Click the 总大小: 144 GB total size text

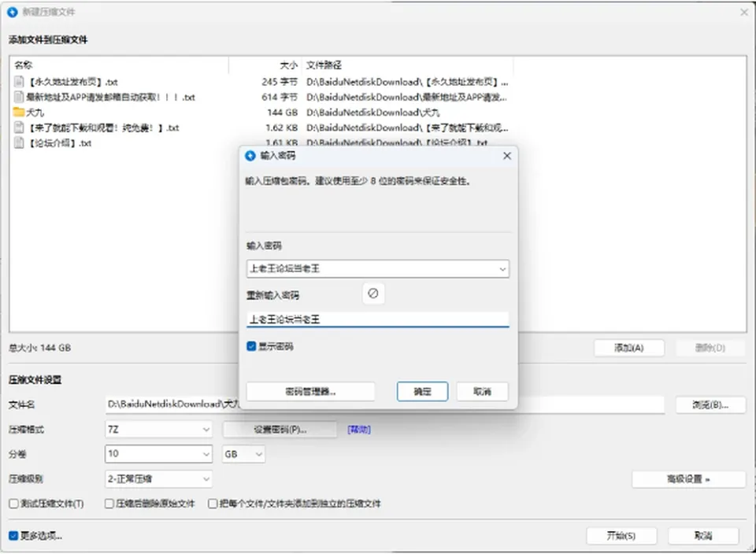pos(39,348)
